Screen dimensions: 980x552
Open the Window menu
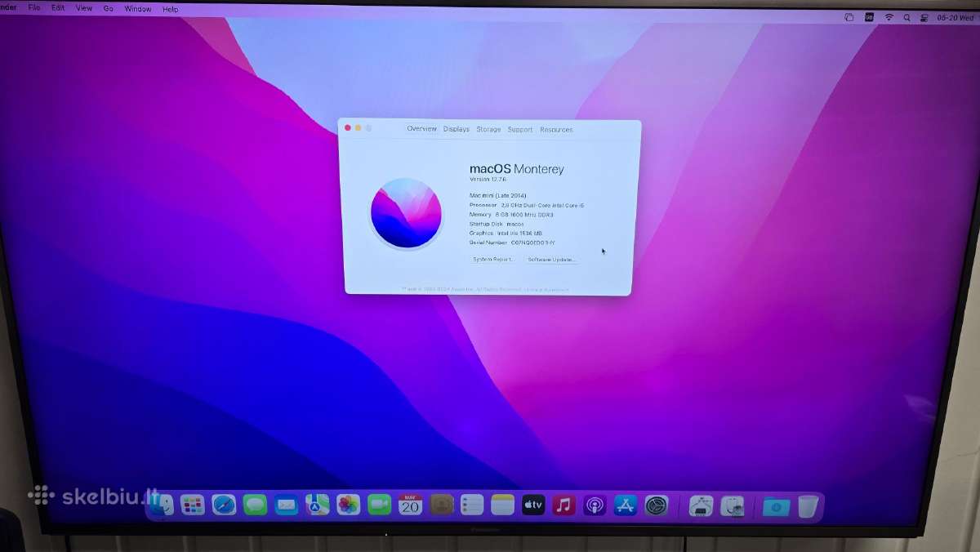click(138, 9)
